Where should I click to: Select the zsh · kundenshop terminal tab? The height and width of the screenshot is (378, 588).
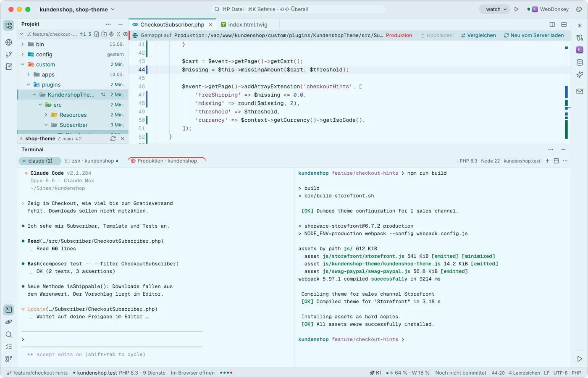point(92,161)
